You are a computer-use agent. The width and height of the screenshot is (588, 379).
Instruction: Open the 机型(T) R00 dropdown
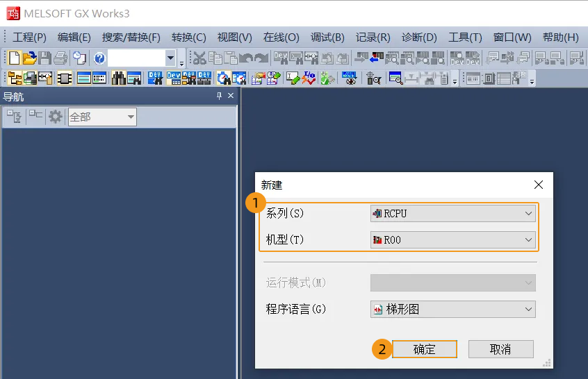(x=453, y=239)
